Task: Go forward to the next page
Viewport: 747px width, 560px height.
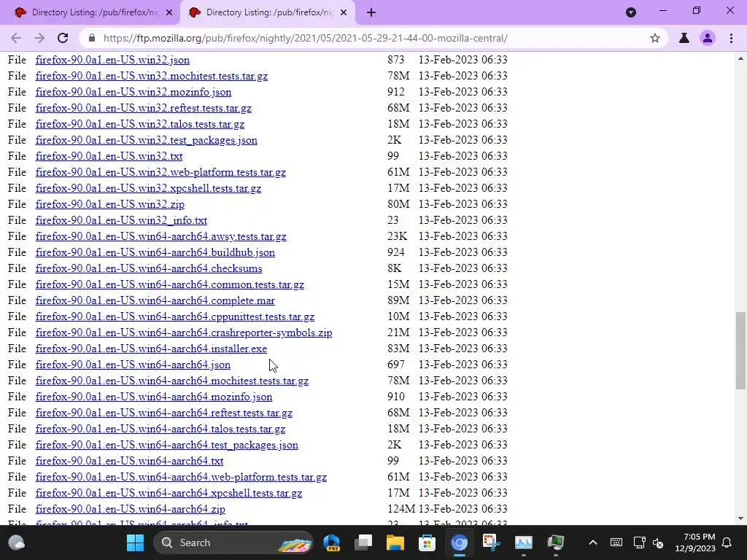Action: pos(39,38)
